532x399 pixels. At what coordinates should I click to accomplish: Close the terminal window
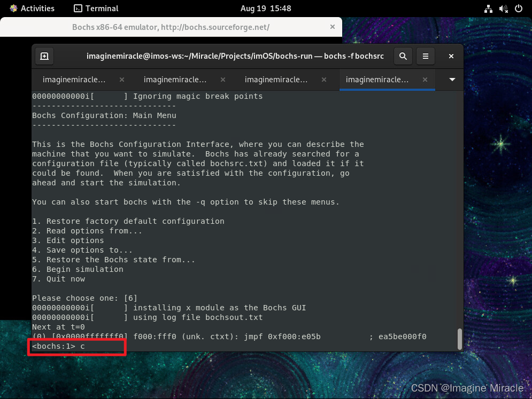(x=451, y=56)
